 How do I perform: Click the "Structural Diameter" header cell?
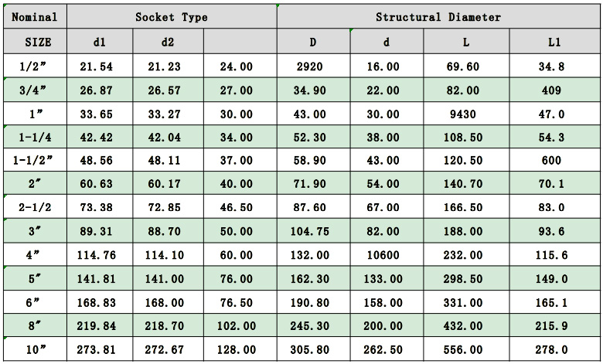click(438, 17)
